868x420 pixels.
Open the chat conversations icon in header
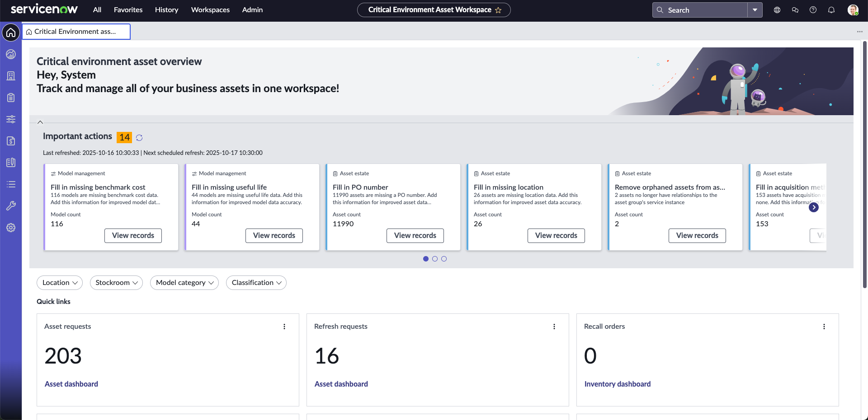click(x=795, y=10)
